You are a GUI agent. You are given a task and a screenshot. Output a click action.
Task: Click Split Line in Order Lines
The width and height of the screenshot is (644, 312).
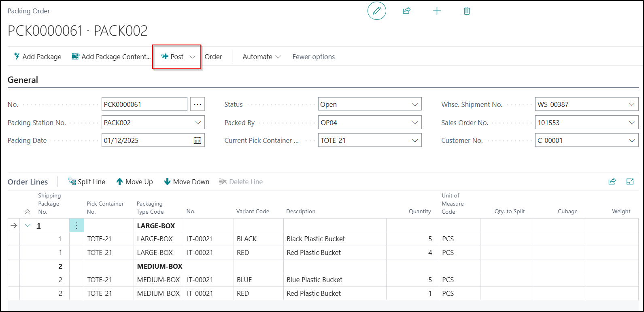click(87, 182)
